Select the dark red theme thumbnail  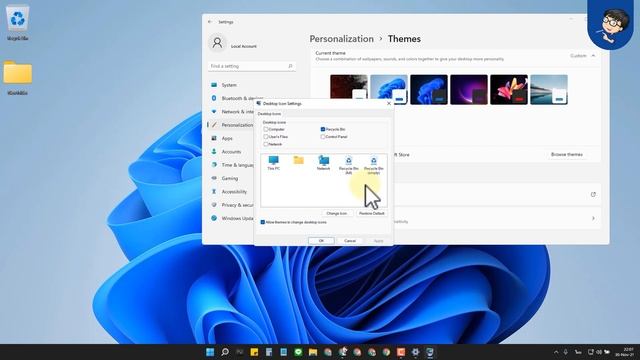pos(349,89)
